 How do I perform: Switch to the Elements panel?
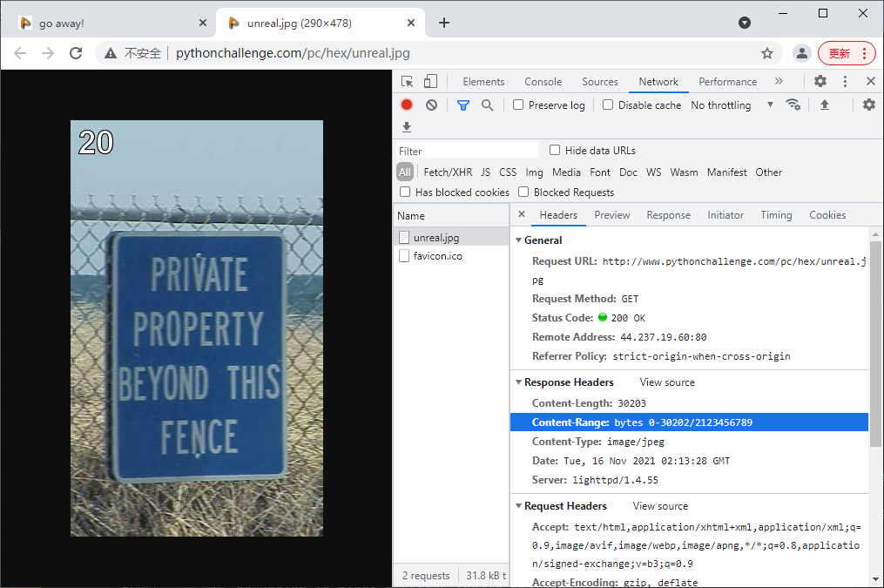[483, 82]
